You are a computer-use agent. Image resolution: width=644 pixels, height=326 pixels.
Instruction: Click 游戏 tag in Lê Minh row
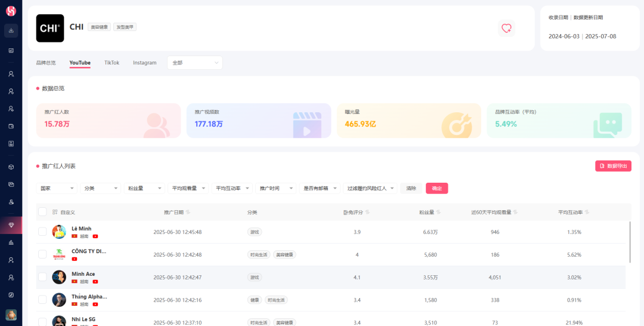(x=255, y=232)
